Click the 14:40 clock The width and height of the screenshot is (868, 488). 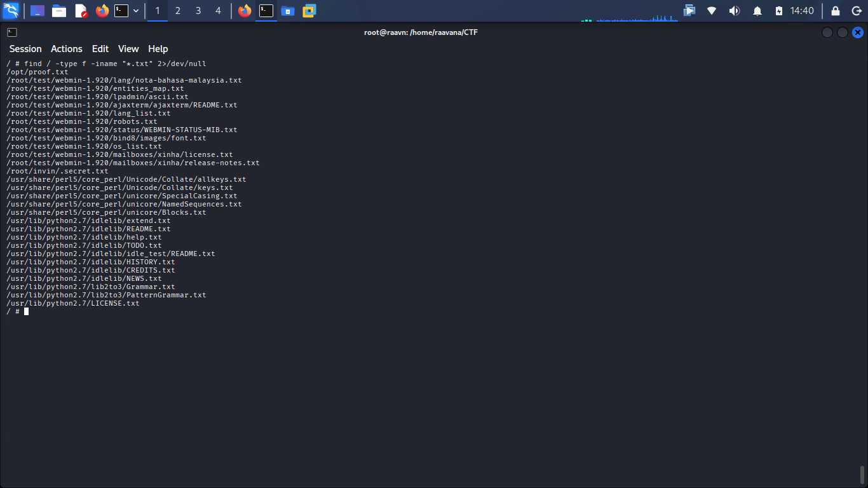point(802,11)
